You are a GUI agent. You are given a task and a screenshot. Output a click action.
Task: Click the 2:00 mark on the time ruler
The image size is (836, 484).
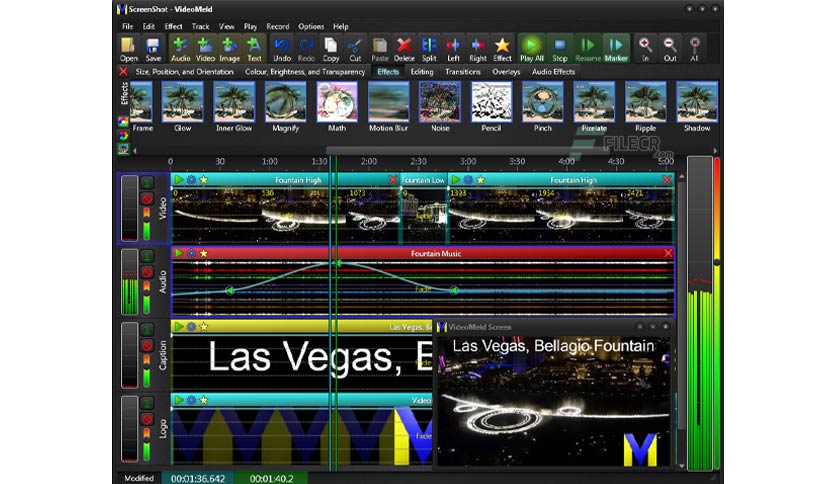pyautogui.click(x=368, y=162)
